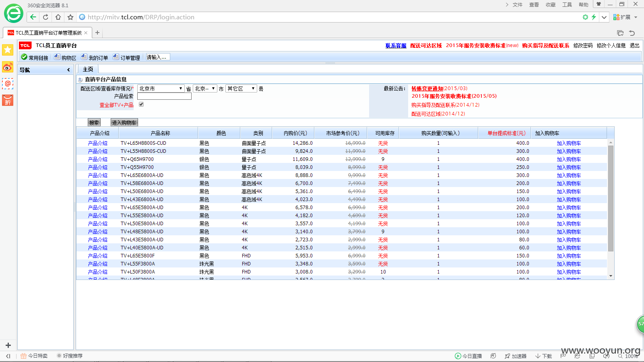Open browser 收藏 menu
Image resolution: width=644 pixels, height=362 pixels.
pyautogui.click(x=551, y=5)
